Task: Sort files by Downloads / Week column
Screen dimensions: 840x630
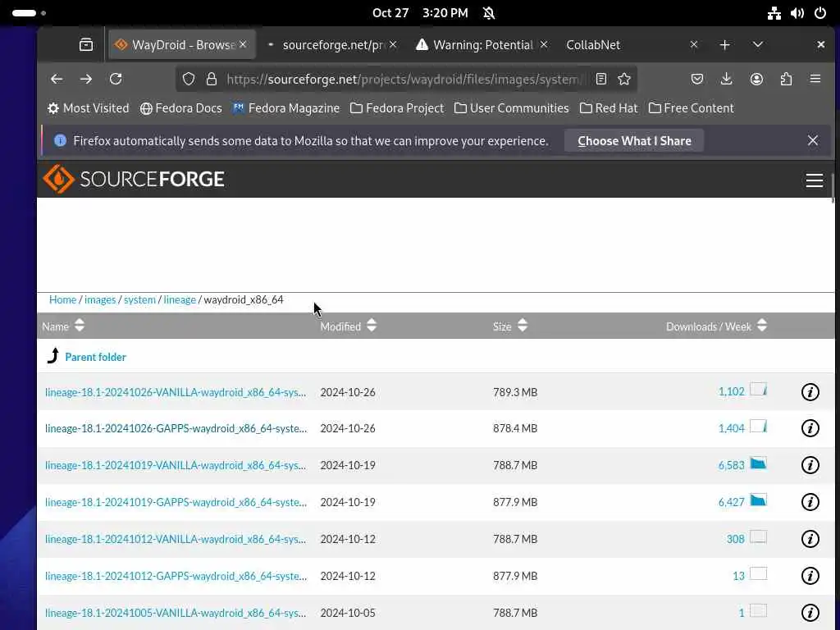Action: click(716, 326)
